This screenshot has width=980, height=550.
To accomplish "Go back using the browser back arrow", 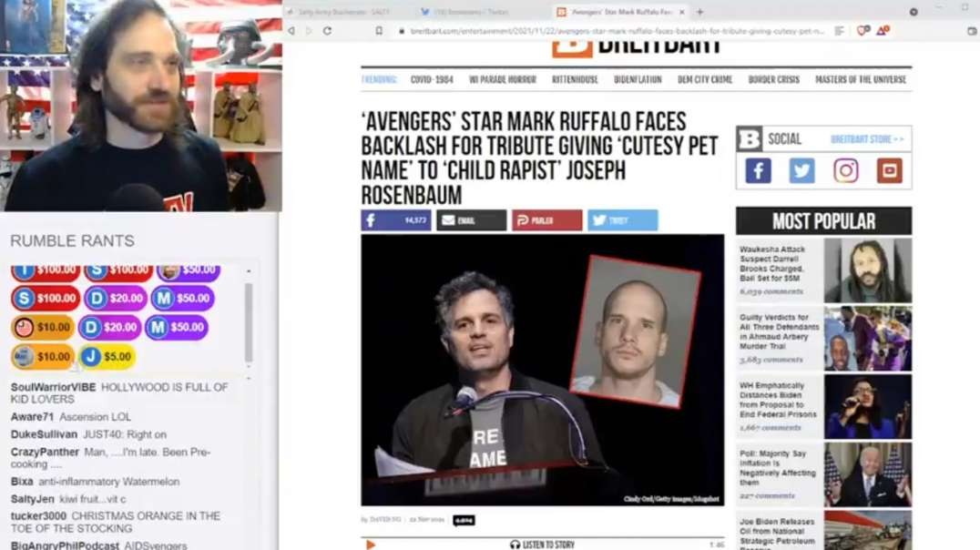I will click(x=291, y=31).
